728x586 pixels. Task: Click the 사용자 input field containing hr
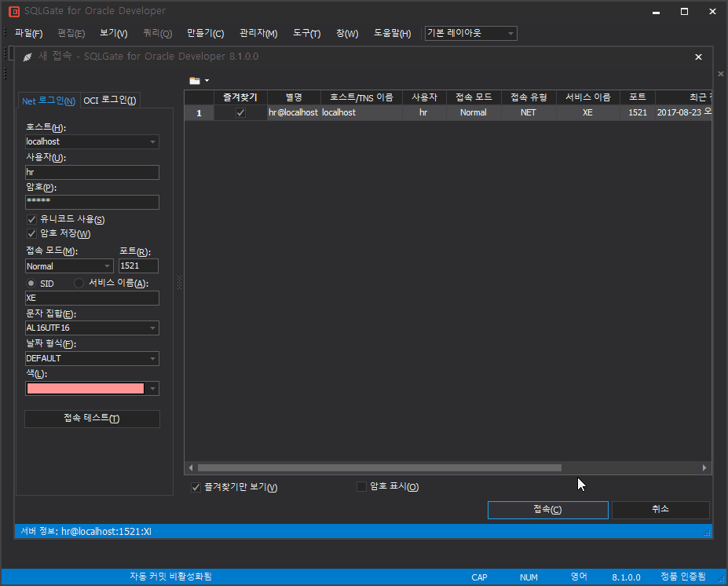92,172
